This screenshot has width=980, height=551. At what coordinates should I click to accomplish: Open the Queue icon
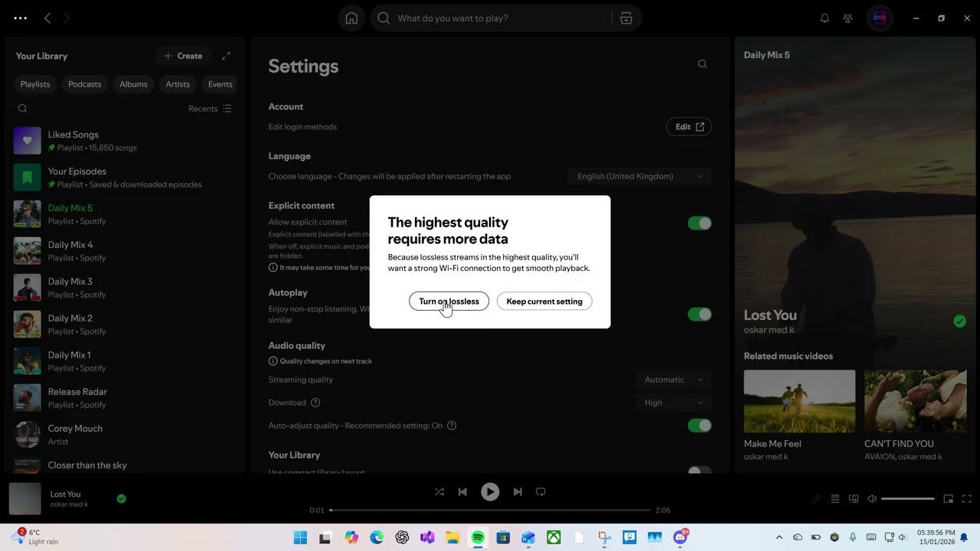pyautogui.click(x=835, y=499)
